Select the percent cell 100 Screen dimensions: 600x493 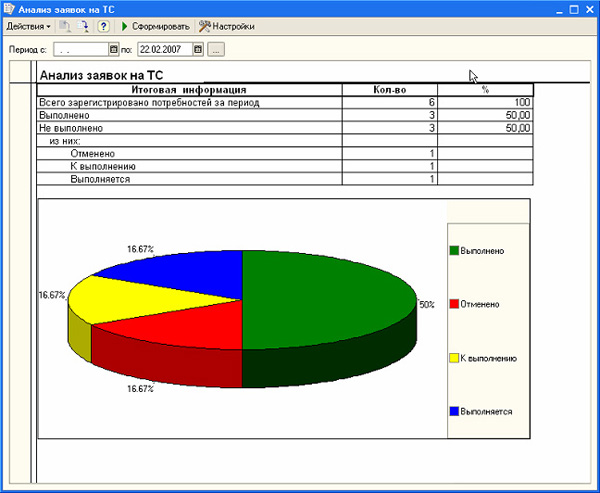485,103
